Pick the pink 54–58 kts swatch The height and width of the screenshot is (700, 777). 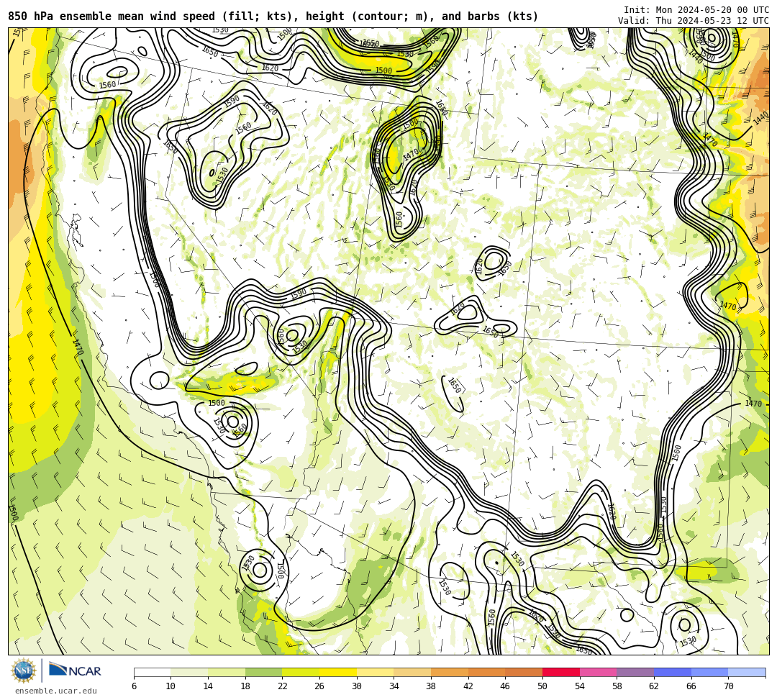pyautogui.click(x=598, y=672)
